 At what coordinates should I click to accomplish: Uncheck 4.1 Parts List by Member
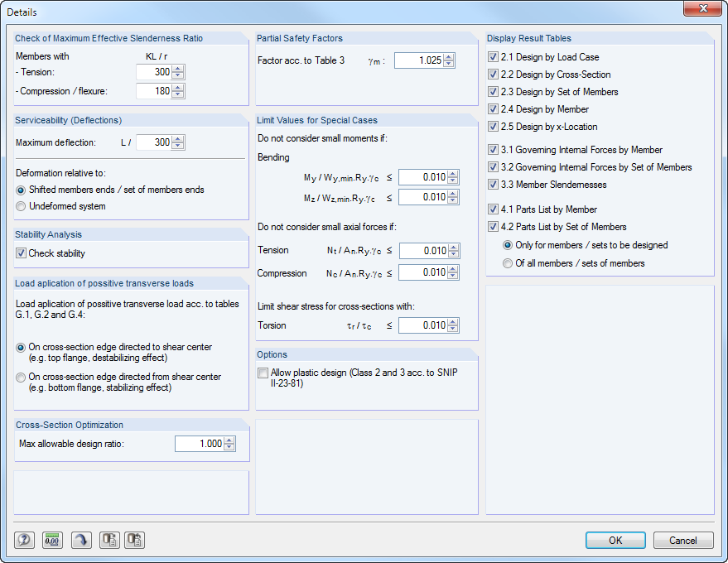coord(493,209)
